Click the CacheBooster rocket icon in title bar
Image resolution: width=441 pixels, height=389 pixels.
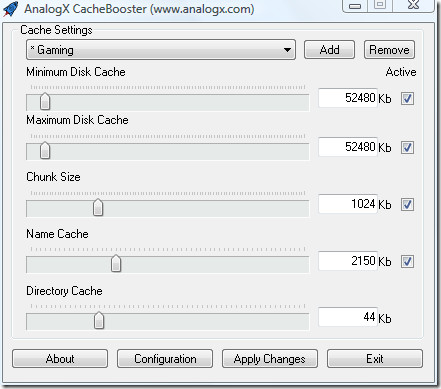pos(11,9)
